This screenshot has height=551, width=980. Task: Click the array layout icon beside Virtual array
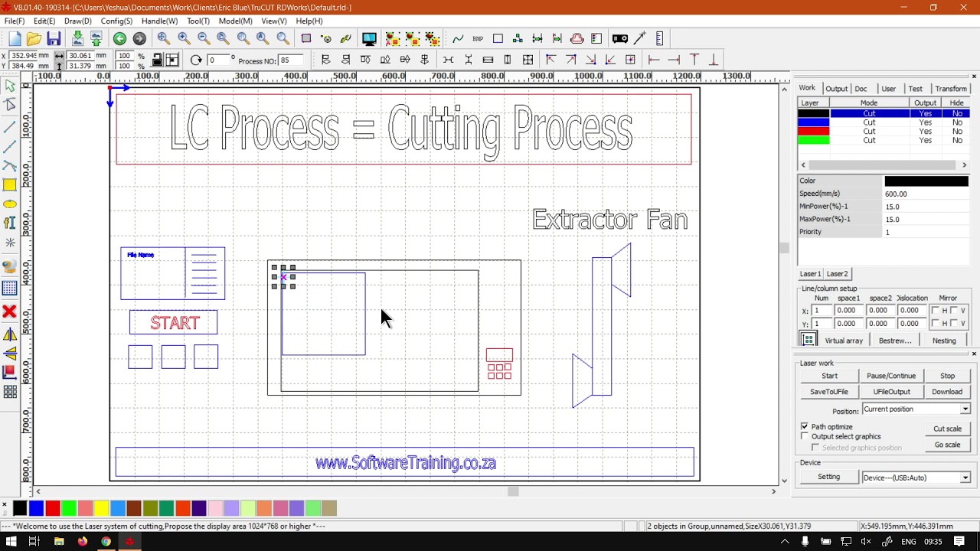(808, 340)
